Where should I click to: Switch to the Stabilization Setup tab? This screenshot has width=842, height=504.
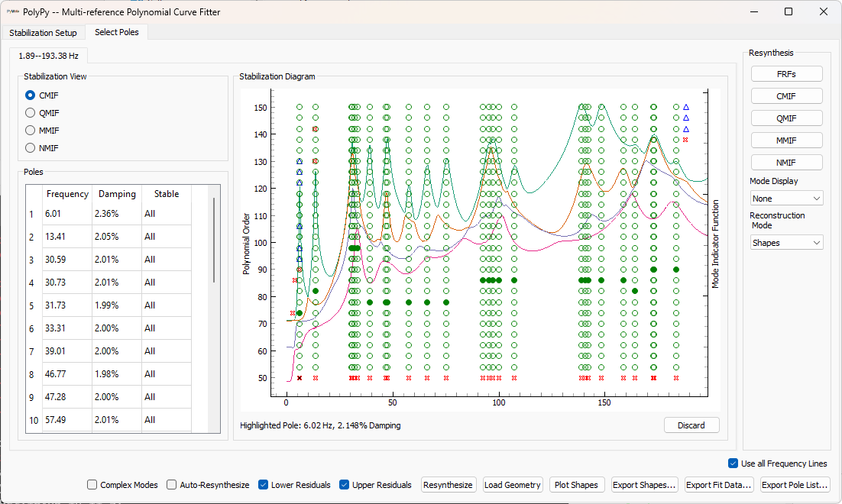pyautogui.click(x=43, y=33)
